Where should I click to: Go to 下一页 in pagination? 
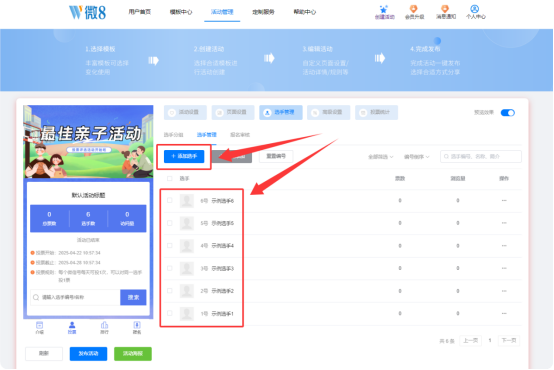point(509,341)
